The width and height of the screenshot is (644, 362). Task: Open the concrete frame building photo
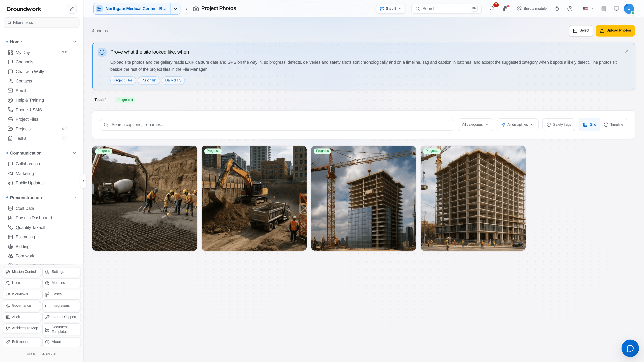[x=473, y=198]
